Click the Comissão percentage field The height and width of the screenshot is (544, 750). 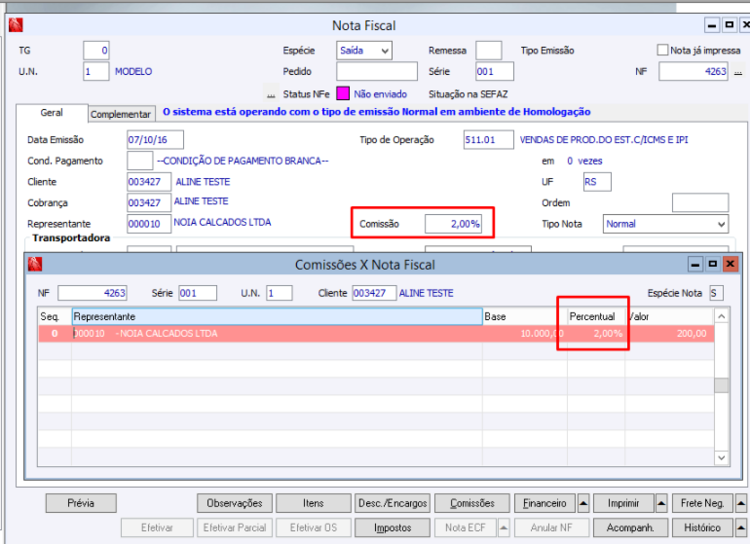(x=453, y=224)
